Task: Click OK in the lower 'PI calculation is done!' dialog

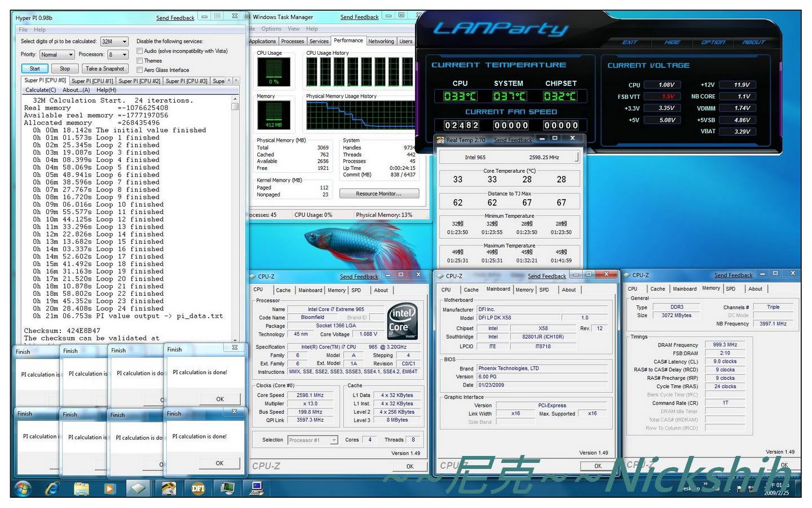Action: pyautogui.click(x=219, y=463)
